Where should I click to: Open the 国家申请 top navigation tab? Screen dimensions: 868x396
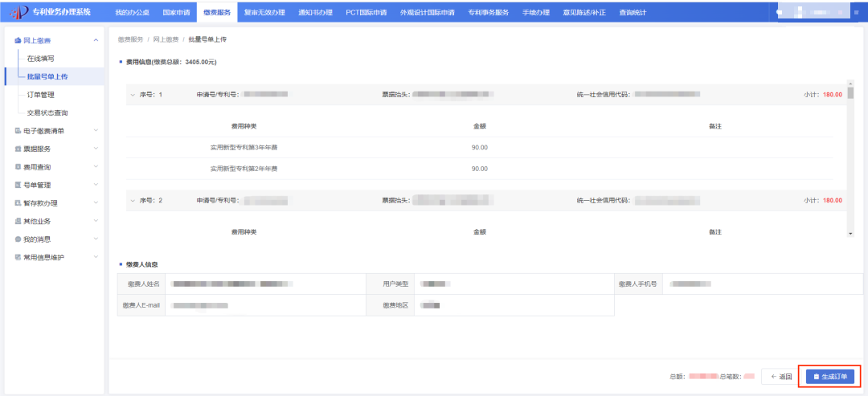pos(176,13)
